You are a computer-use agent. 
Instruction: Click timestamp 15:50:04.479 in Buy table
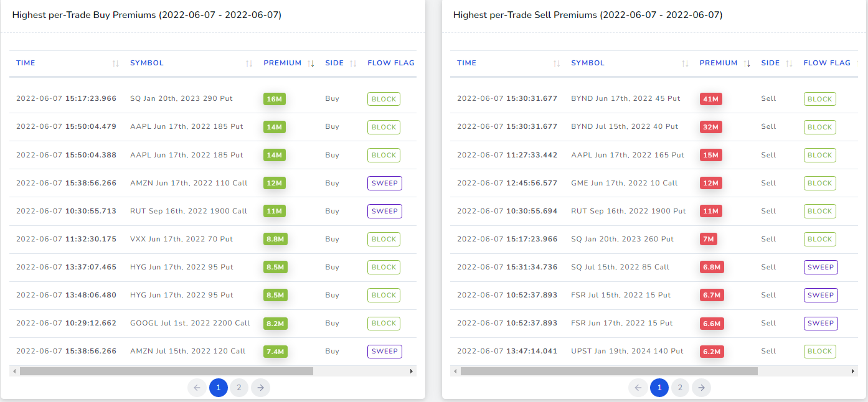[91, 126]
